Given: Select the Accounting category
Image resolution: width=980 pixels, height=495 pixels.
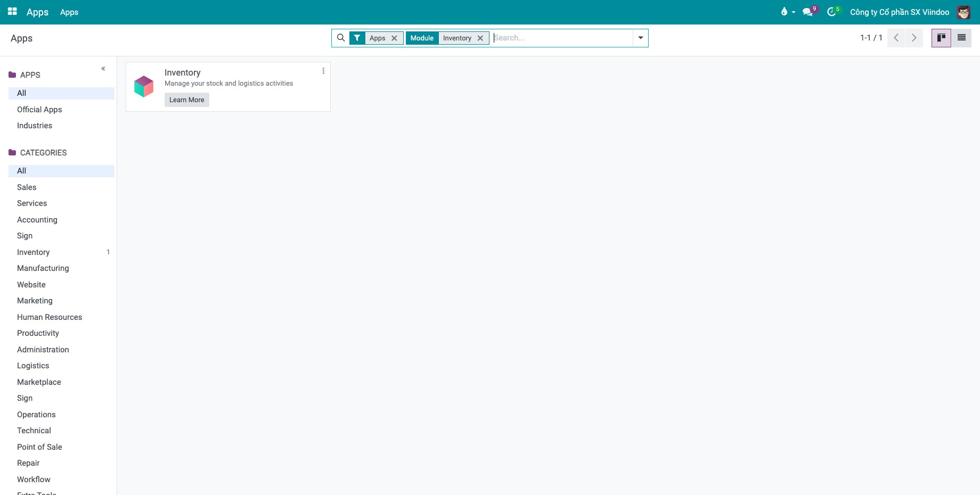Looking at the screenshot, I should point(61,220).
